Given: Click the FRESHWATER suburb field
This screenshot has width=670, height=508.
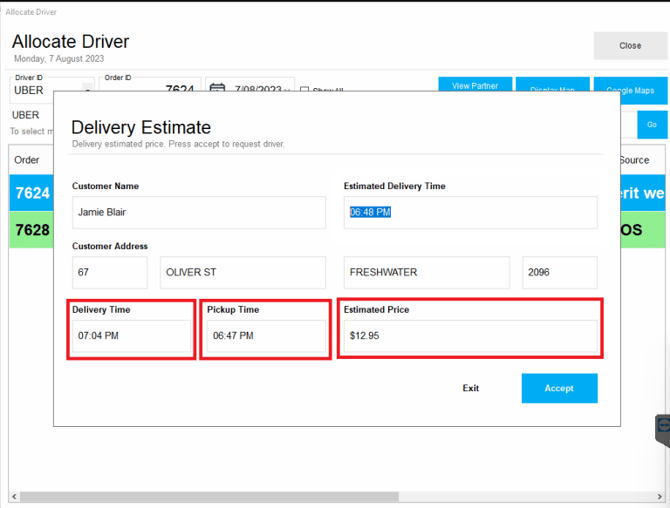Looking at the screenshot, I should pyautogui.click(x=428, y=272).
